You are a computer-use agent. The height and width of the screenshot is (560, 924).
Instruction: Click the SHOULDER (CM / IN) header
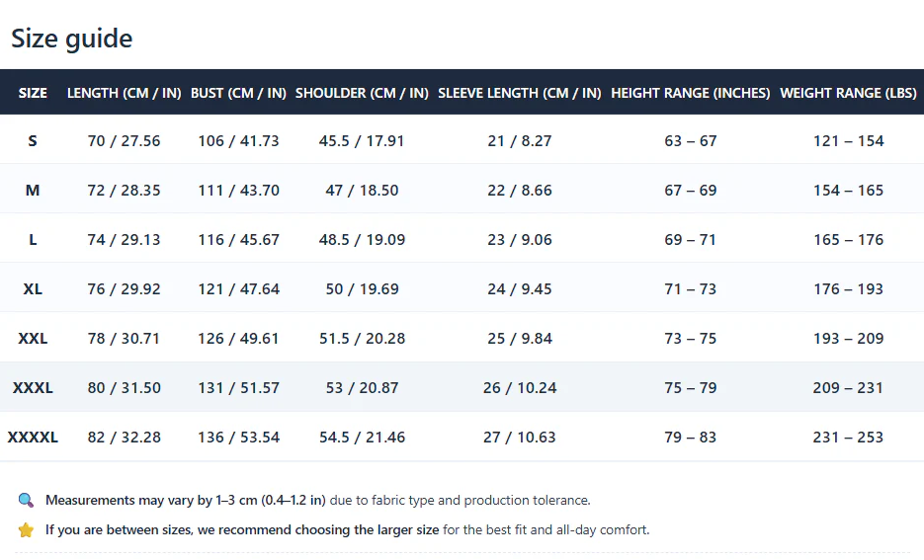[362, 93]
